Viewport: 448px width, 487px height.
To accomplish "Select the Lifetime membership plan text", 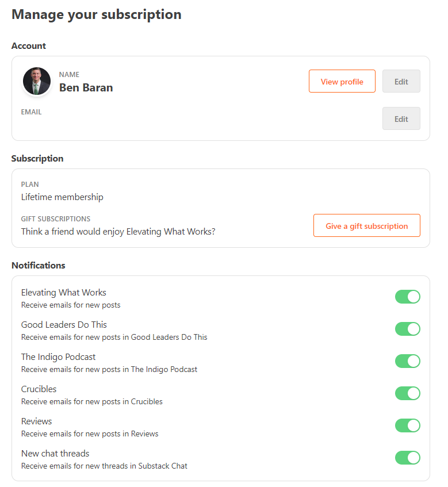I will 62,197.
